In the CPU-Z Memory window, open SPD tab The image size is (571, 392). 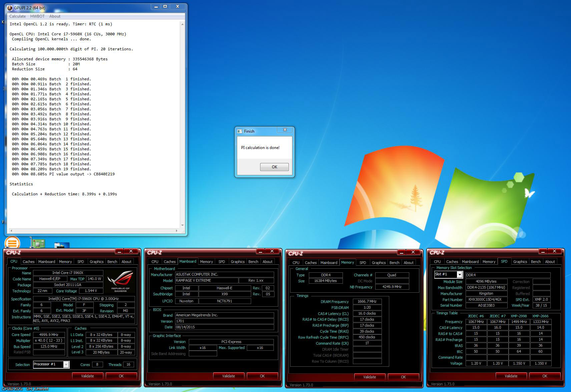click(363, 263)
